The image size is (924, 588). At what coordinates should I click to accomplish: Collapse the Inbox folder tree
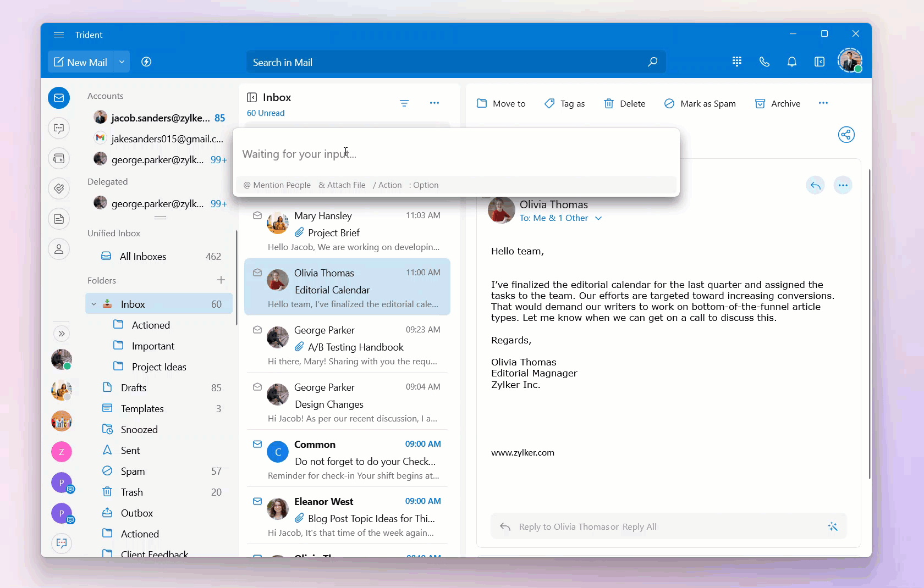pos(94,304)
